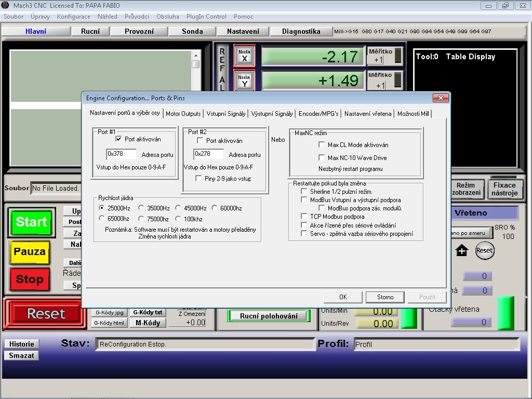532x399 pixels.
Task: Switch to the Motor Outputs tab
Action: coord(183,114)
